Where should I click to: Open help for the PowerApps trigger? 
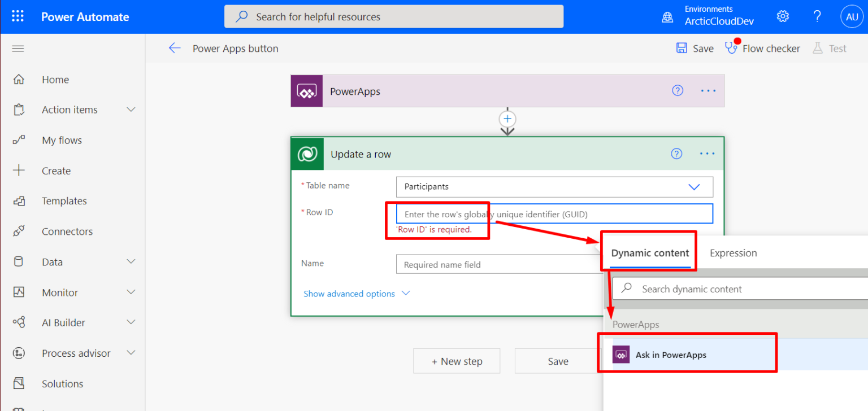coord(678,91)
